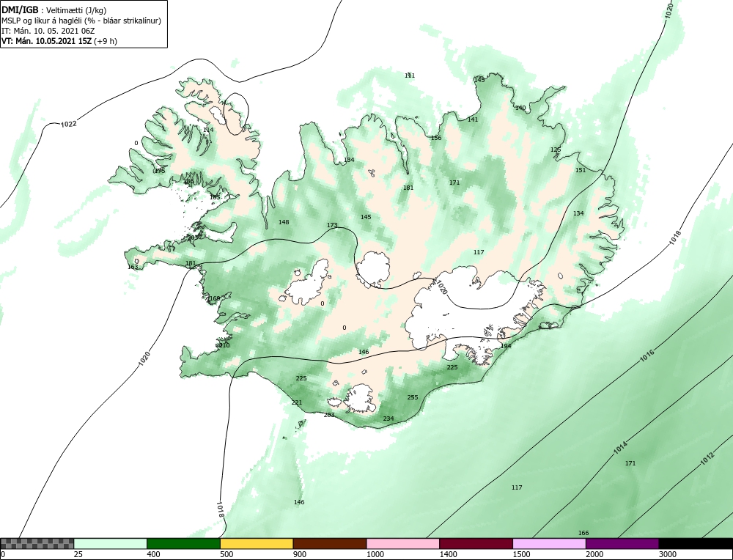Pick the dark maroon 1400–1500 legend swatch
The height and width of the screenshot is (560, 733).
[x=476, y=543]
